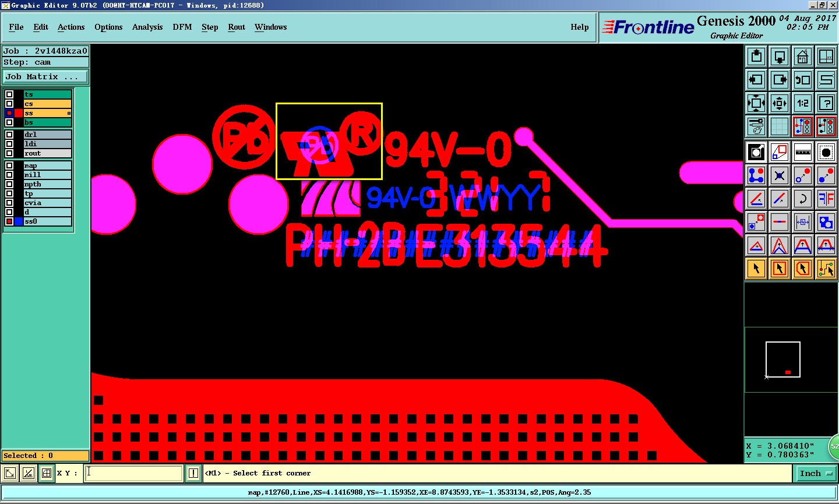Select the mill layer name
Image resolution: width=839 pixels, height=504 pixels.
click(48, 175)
